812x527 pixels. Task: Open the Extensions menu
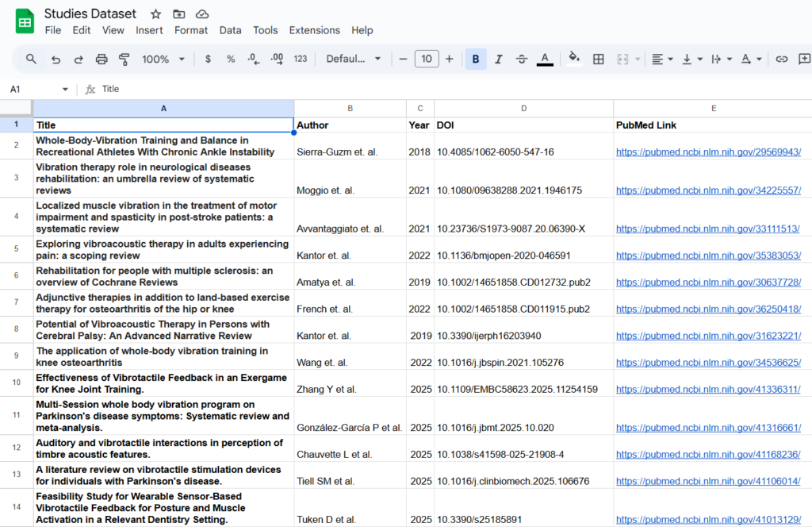click(x=314, y=30)
